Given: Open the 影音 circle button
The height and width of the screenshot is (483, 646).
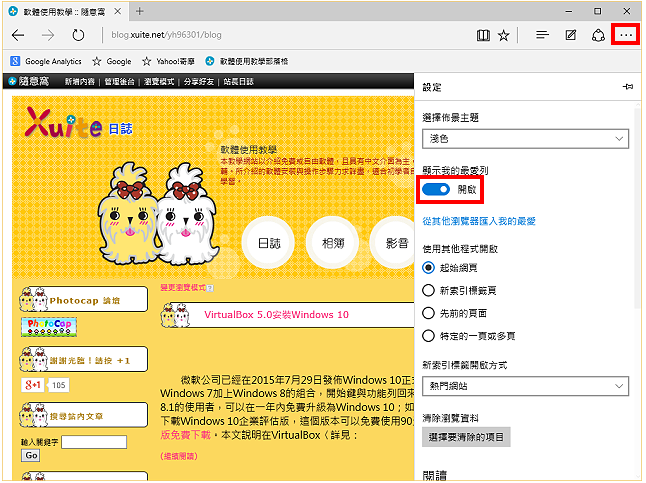Looking at the screenshot, I should [x=393, y=243].
